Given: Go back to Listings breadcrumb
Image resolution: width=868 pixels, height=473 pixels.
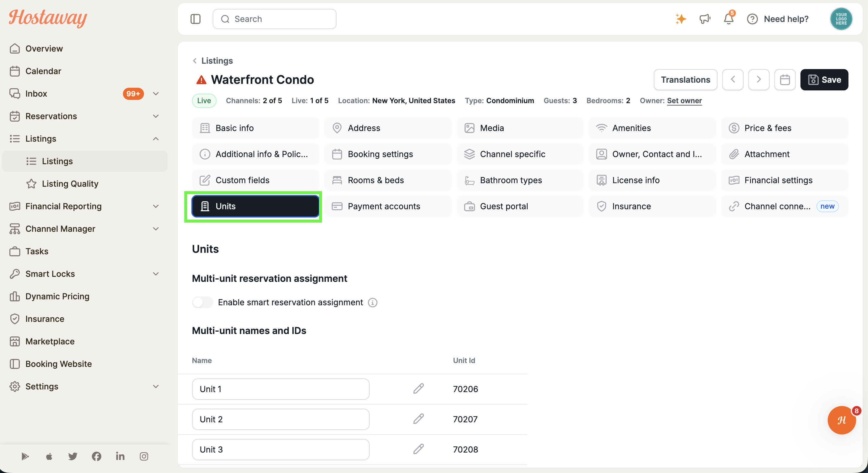Looking at the screenshot, I should point(212,61).
